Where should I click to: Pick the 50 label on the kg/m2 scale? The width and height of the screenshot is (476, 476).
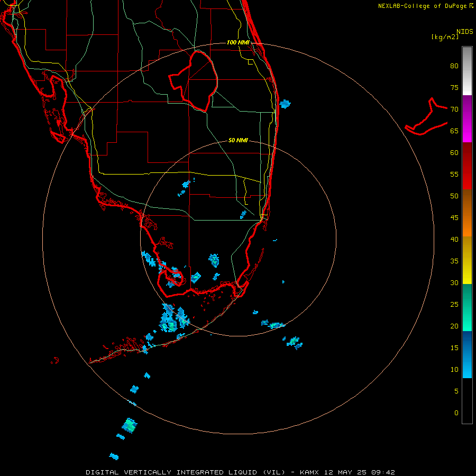(454, 196)
